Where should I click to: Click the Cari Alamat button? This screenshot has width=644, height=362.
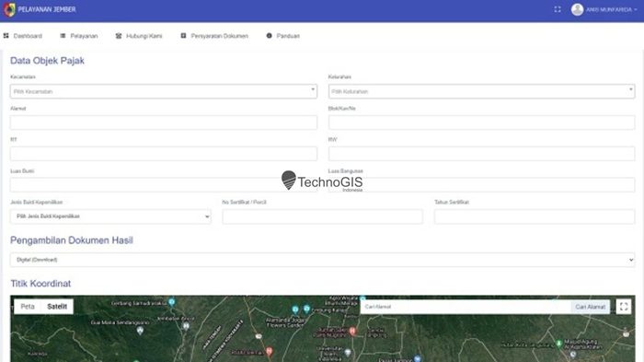pos(591,307)
